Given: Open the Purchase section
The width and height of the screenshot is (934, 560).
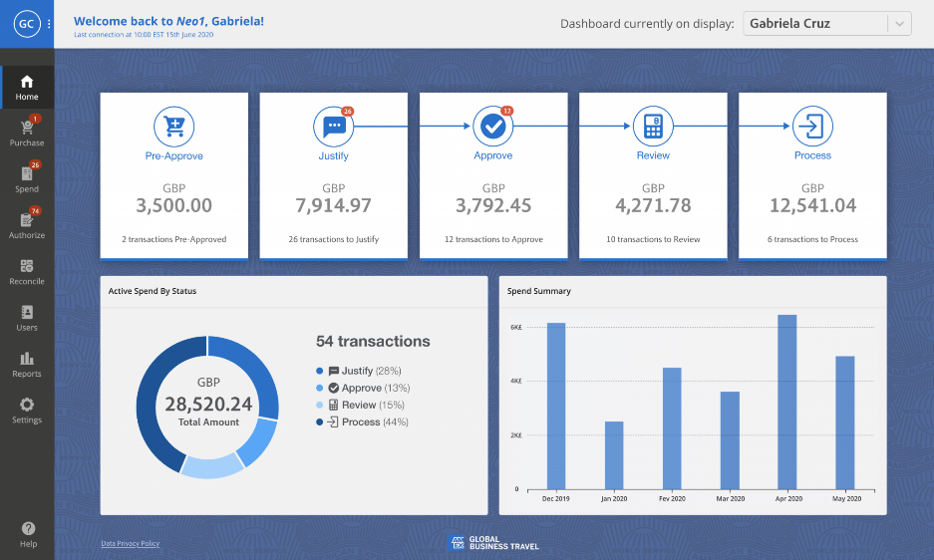Looking at the screenshot, I should click(27, 133).
